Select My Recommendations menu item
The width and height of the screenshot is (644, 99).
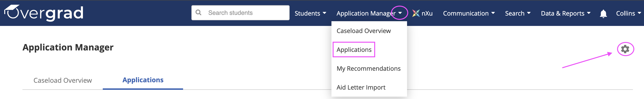tap(369, 69)
